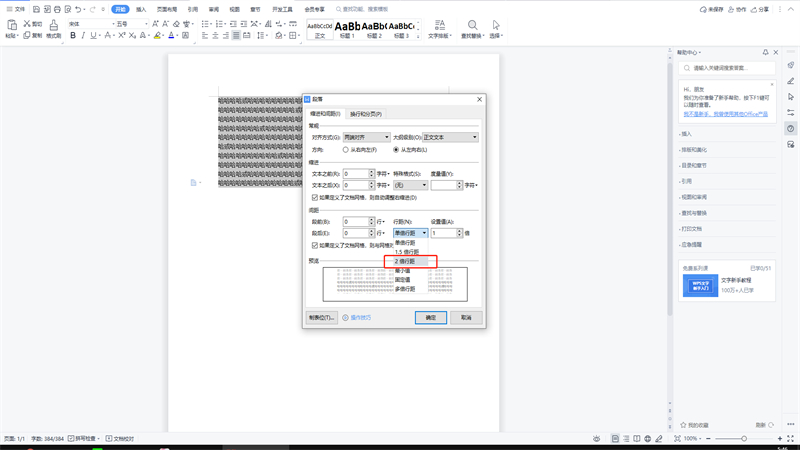Viewport: 800px width, 450px height.
Task: Toggle Underline formatting button
Action: (93, 36)
